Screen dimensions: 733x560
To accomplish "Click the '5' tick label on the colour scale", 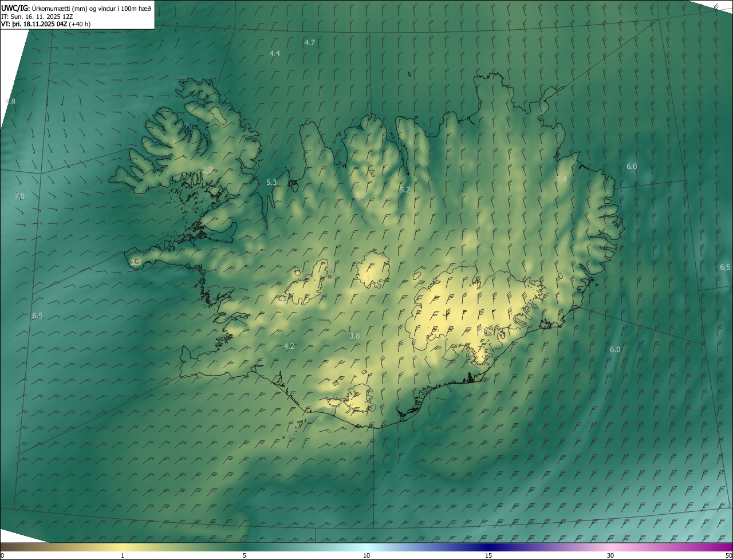I will (x=245, y=555).
